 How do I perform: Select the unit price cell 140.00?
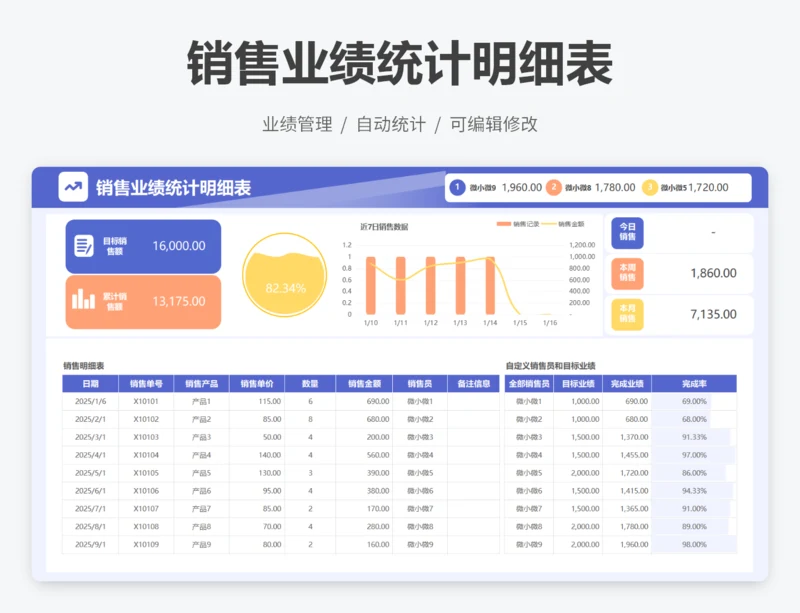pos(257,455)
